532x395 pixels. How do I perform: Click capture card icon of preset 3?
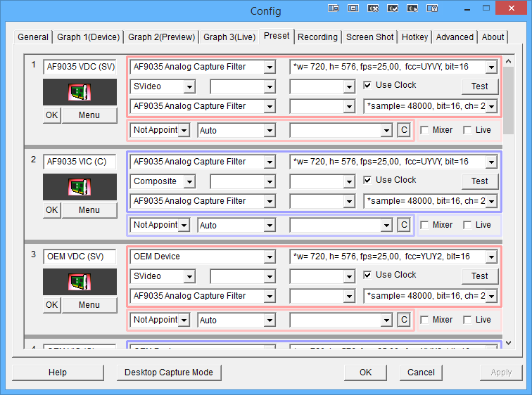80,282
